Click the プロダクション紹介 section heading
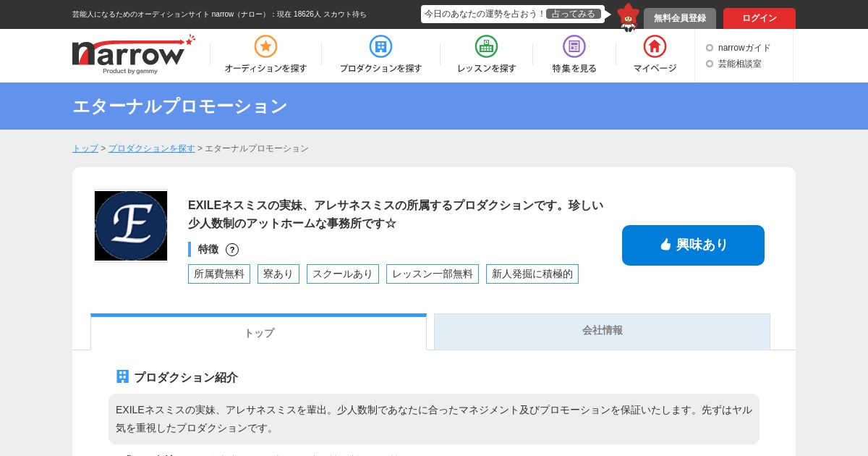Image resolution: width=868 pixels, height=456 pixels. pyautogui.click(x=186, y=377)
